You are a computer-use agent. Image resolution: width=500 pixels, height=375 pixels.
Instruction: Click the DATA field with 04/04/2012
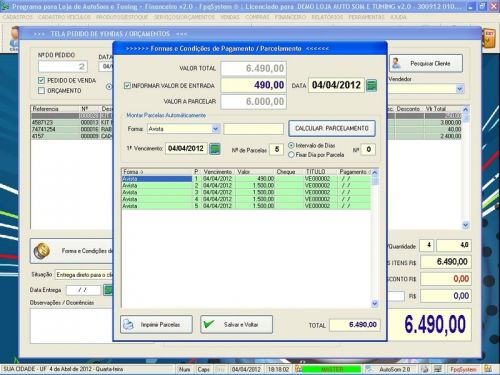(336, 85)
